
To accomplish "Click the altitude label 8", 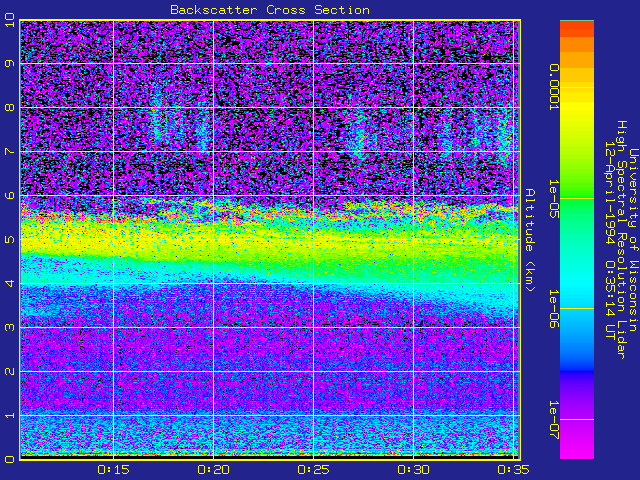I will (9, 107).
